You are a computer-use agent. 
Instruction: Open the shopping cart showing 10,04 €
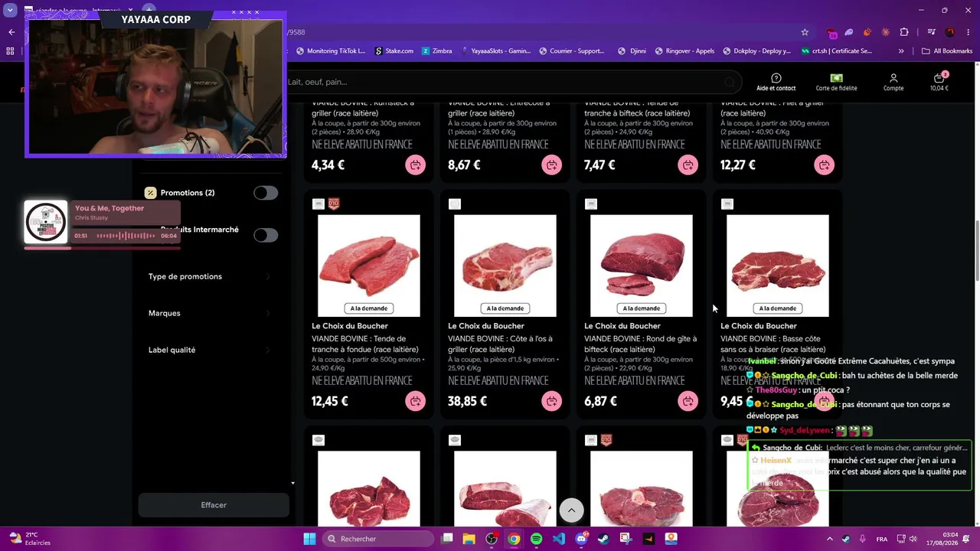coord(939,82)
